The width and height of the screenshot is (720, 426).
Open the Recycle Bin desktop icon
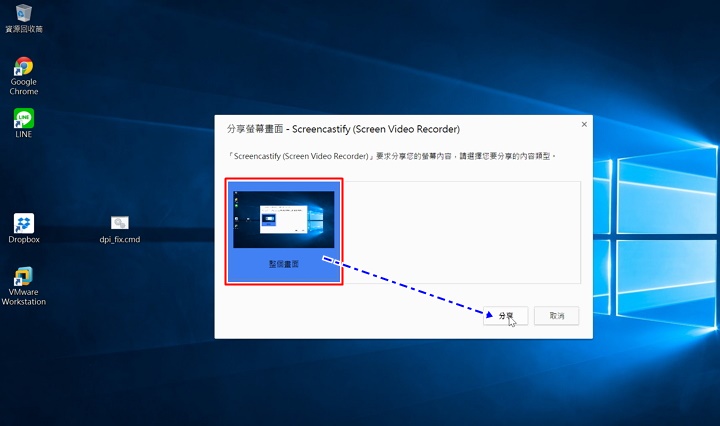click(23, 18)
